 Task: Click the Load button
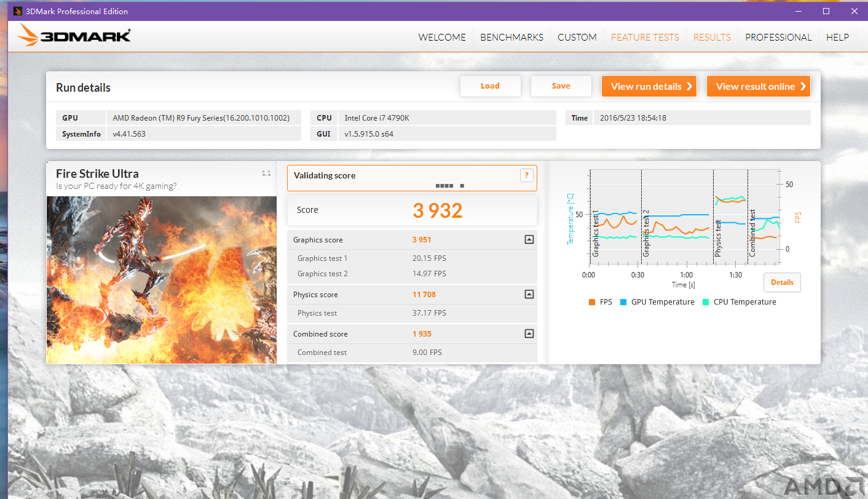(490, 86)
